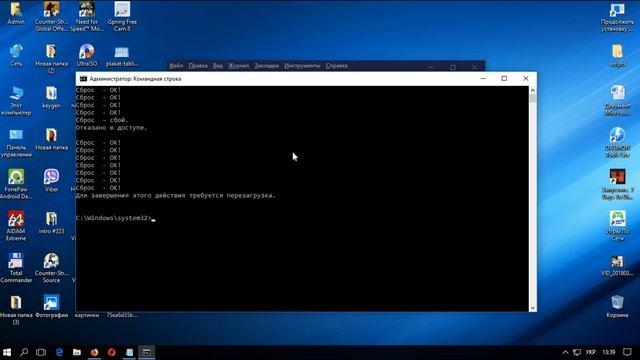Open the VID_2018 video file icon
The image size is (640, 360).
(x=617, y=265)
